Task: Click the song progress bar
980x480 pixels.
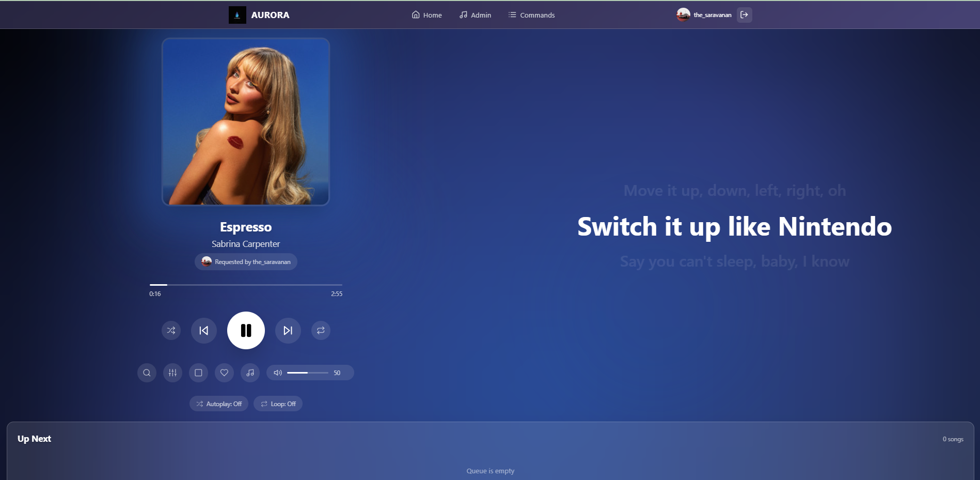Action: 245,285
